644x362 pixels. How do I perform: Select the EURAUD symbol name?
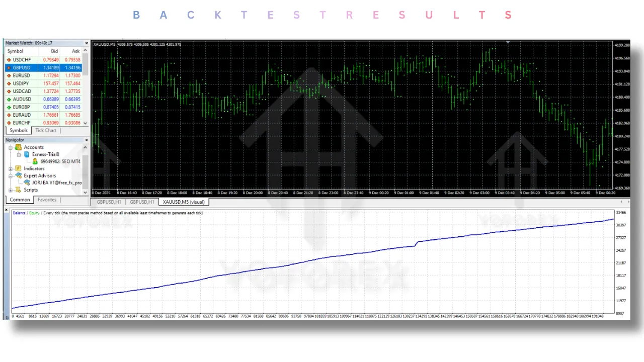tap(22, 115)
